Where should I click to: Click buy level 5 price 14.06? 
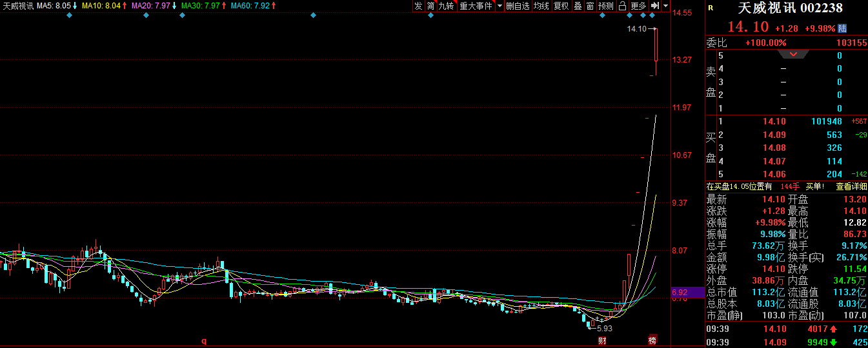coord(774,175)
